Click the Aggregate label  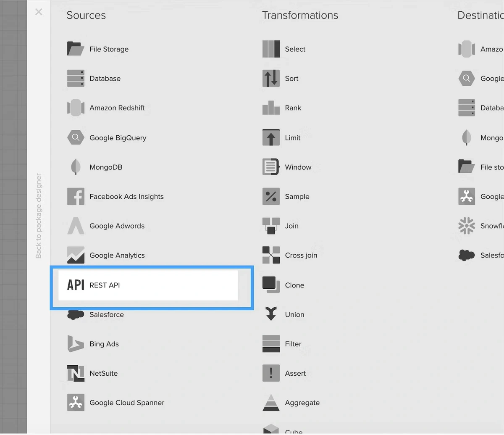pyautogui.click(x=302, y=403)
